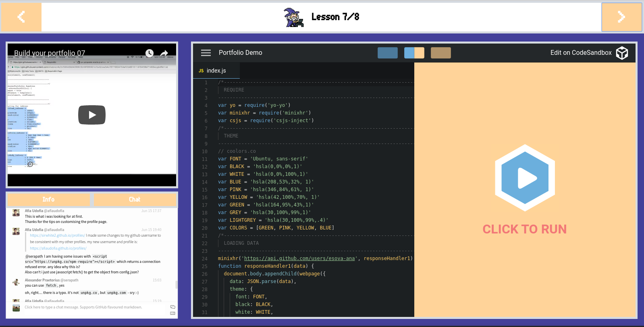Click the code line var FONT = 'Ubuntu, sans-serif'
The width and height of the screenshot is (644, 327).
(263, 159)
